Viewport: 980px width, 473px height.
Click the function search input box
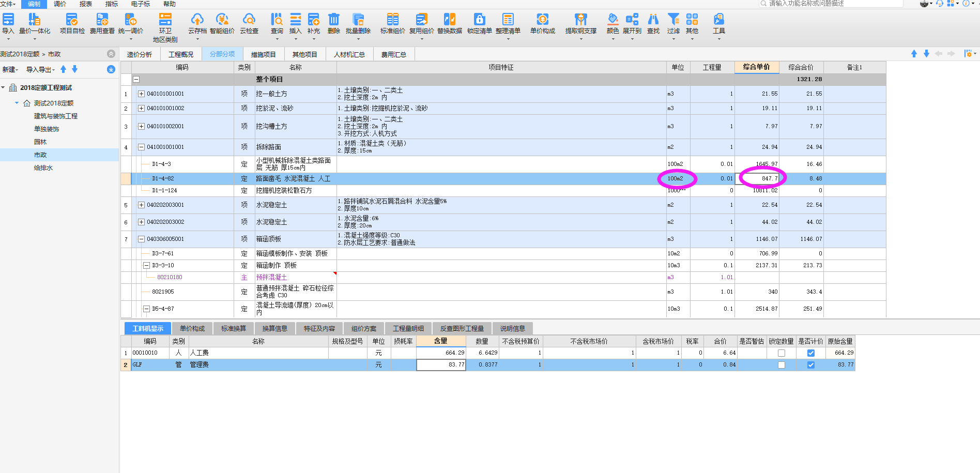(x=831, y=4)
